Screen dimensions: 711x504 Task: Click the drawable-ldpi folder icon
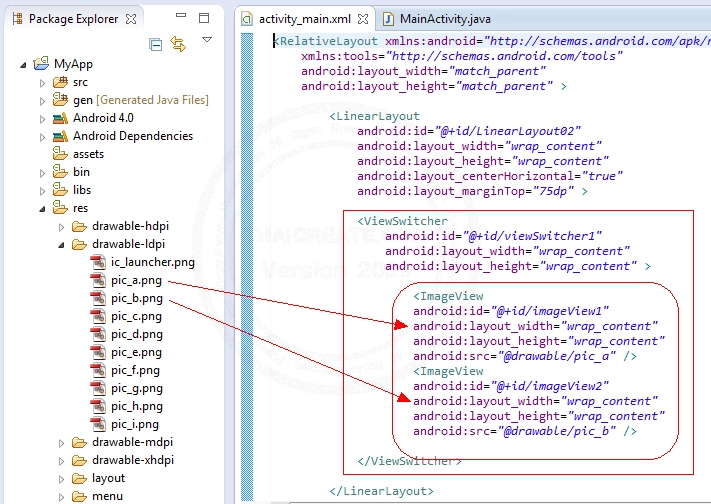click(x=79, y=245)
